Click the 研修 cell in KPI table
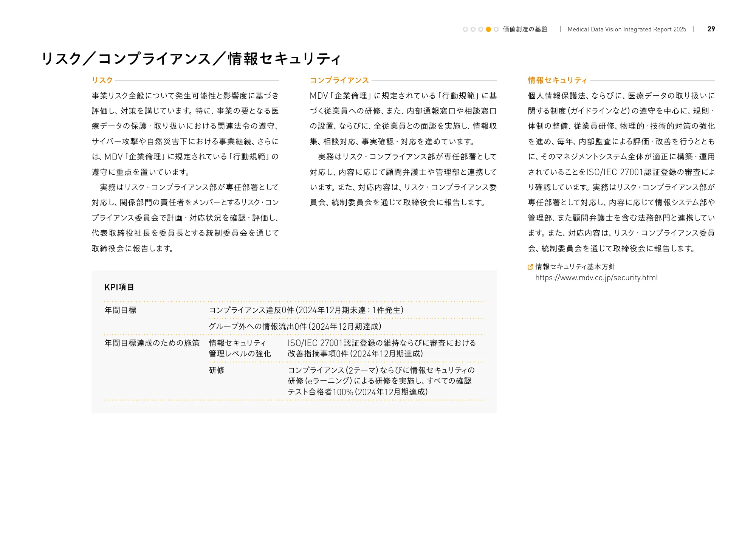The image size is (756, 535). coord(217,370)
